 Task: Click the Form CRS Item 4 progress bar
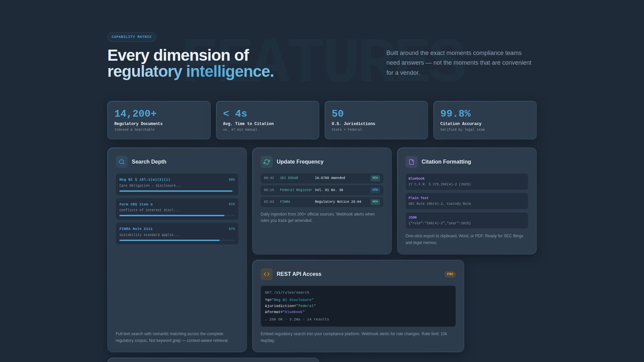pos(177,216)
